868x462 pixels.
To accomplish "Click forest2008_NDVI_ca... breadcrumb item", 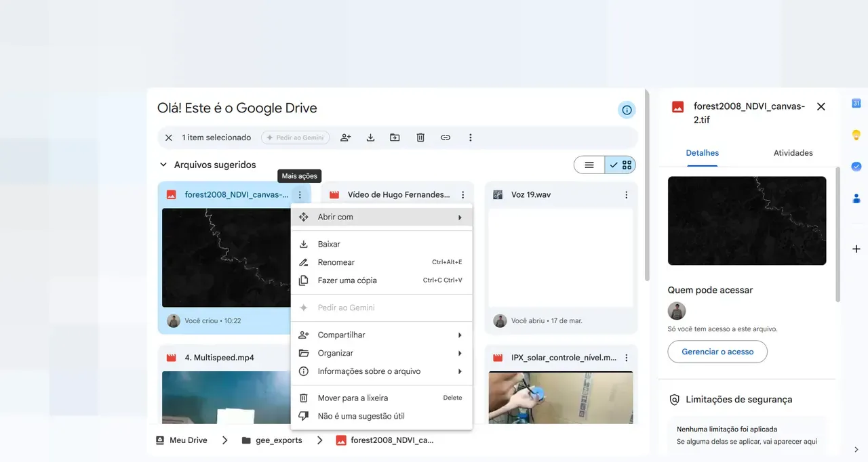I will click(x=384, y=440).
